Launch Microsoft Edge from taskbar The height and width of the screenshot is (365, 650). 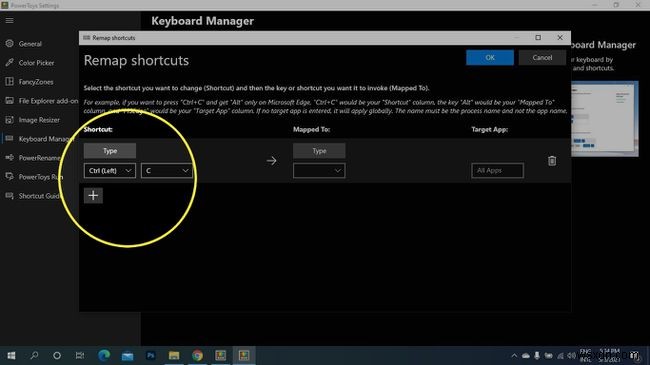coord(104,355)
